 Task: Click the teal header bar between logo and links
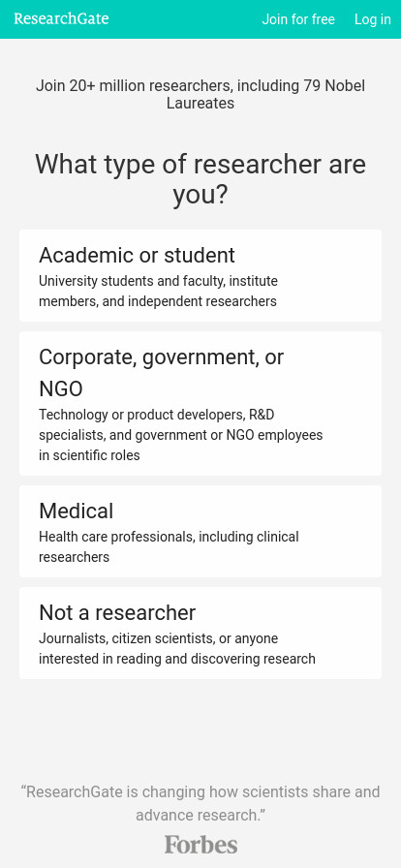click(x=185, y=19)
